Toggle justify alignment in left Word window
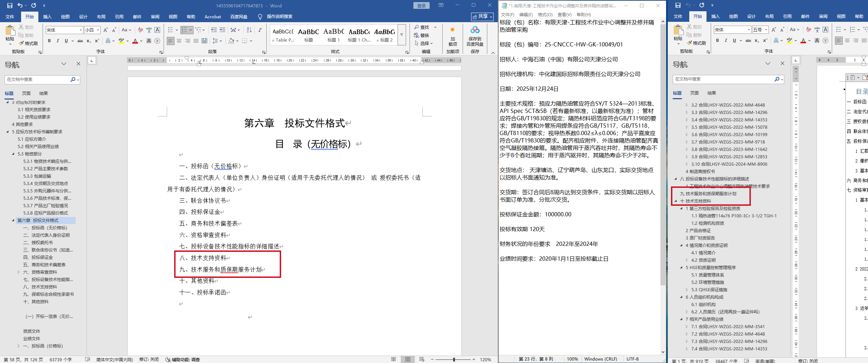Image resolution: width=868 pixels, height=363 pixels. tap(196, 41)
